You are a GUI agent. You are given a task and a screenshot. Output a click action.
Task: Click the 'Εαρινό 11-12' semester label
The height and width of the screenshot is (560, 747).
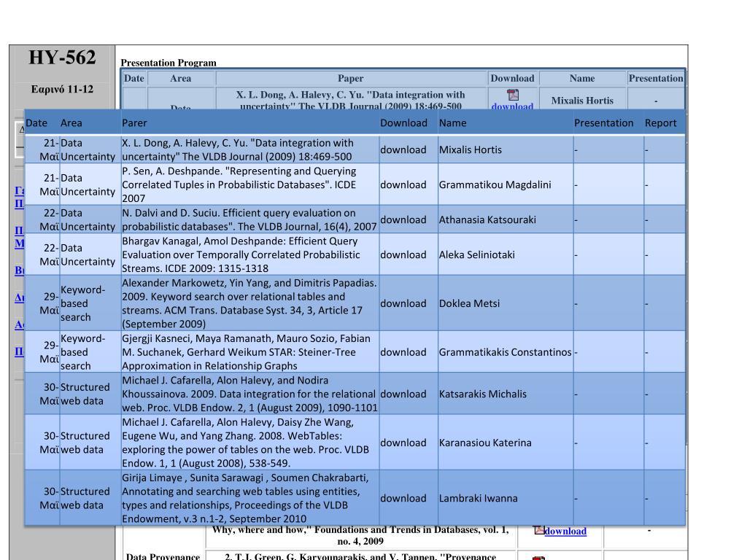[x=63, y=89]
